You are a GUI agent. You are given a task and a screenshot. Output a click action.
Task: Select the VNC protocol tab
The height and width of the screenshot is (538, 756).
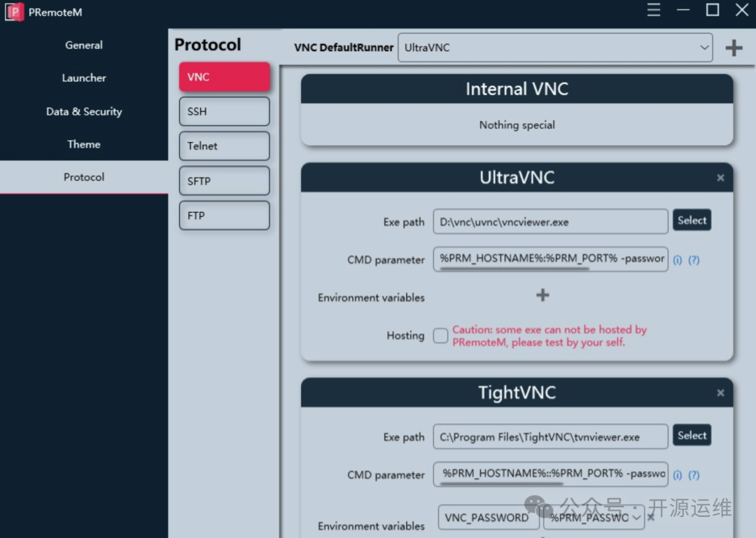pyautogui.click(x=224, y=77)
